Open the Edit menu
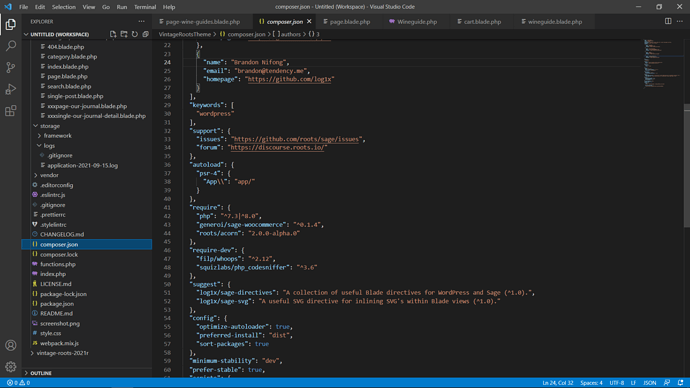The image size is (690, 388). [40, 7]
